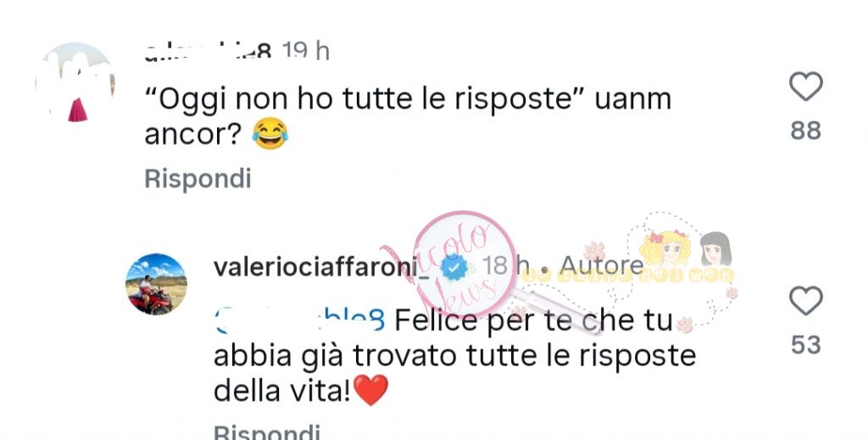Click the "Autore" label
This screenshot has width=868, height=440.
(x=602, y=266)
